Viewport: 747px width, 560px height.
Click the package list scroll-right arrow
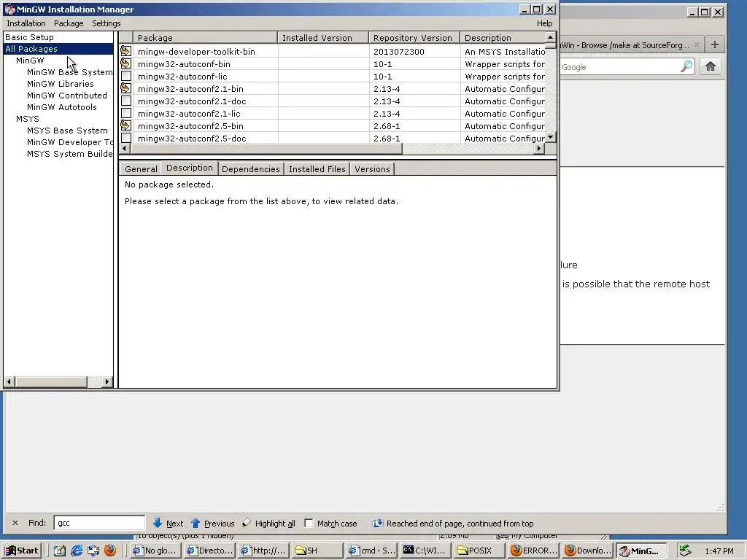point(539,149)
